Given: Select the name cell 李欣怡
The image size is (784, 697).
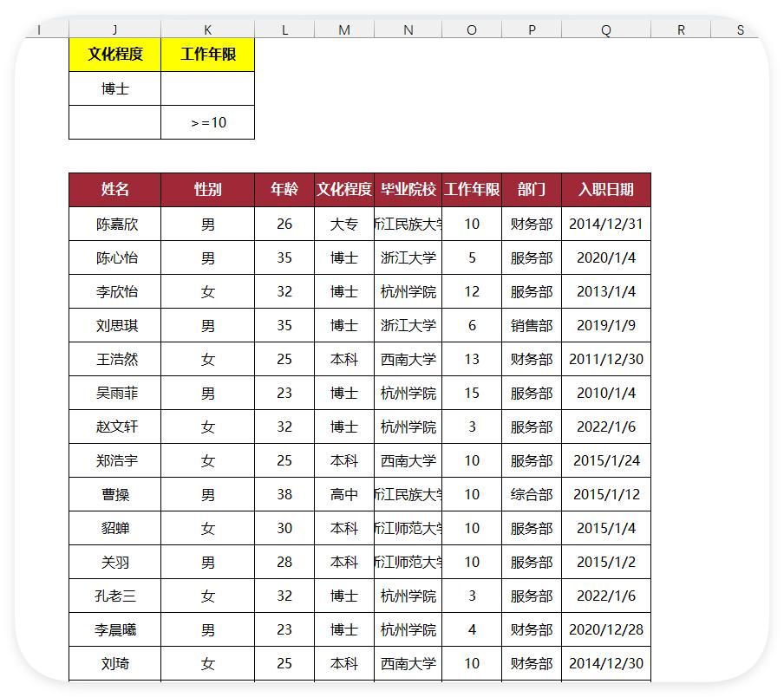Looking at the screenshot, I should [x=114, y=292].
